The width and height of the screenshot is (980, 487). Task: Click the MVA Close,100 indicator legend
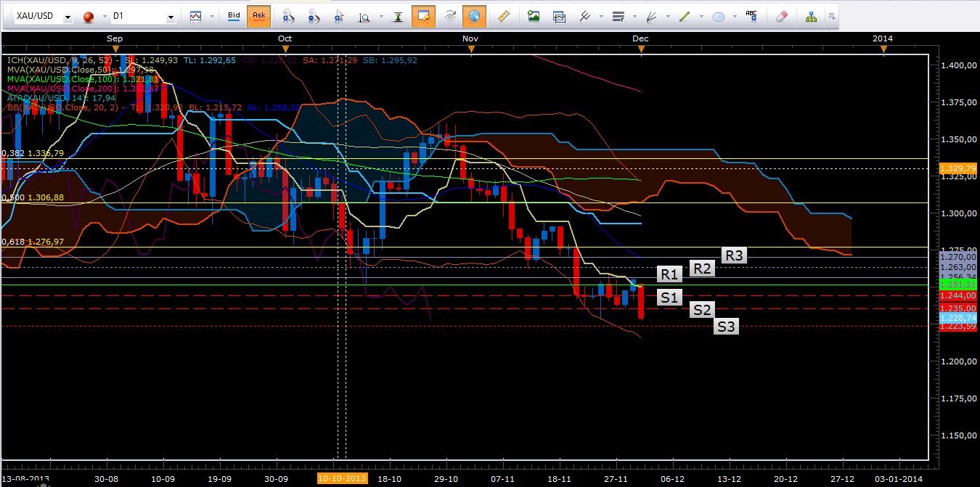82,79
